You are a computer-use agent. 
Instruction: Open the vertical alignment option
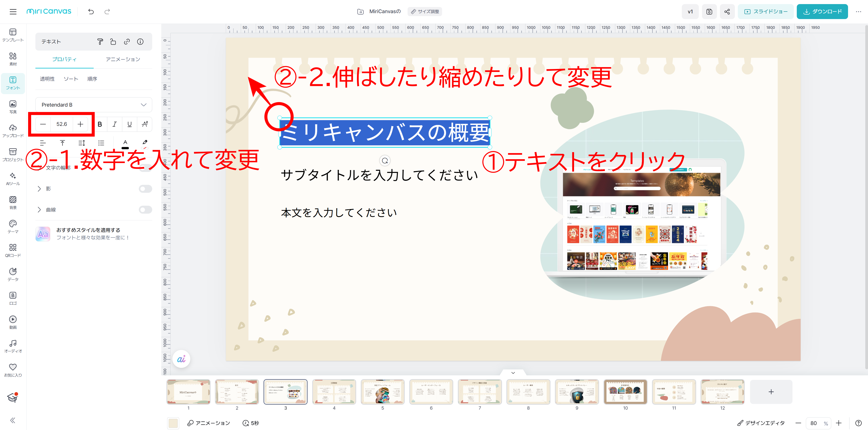62,143
